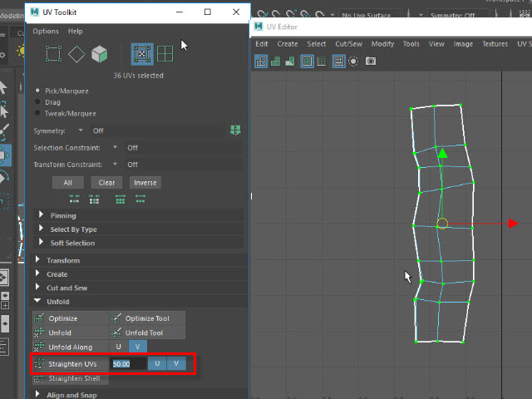Screen dimensions: 532x399
Task: Enable the Drag selection mode
Action: pyautogui.click(x=38, y=102)
